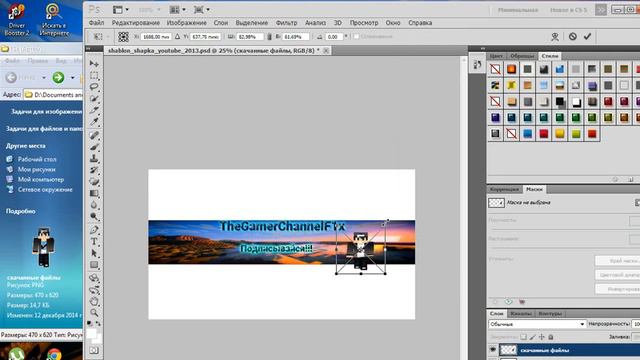Choose the Минимальная workspace
This screenshot has width=640, height=360.
pyautogui.click(x=518, y=10)
